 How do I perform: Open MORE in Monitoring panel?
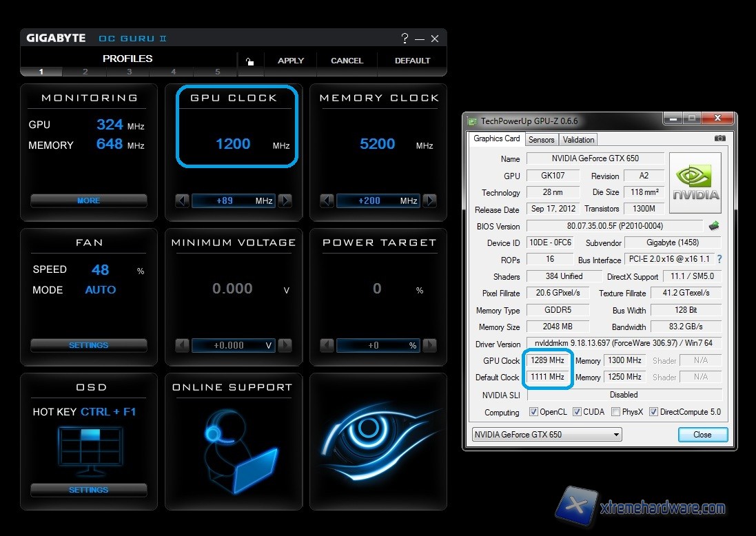coord(88,200)
